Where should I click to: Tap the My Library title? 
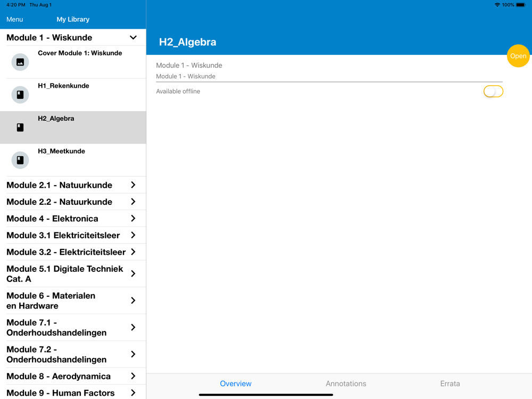tap(73, 19)
